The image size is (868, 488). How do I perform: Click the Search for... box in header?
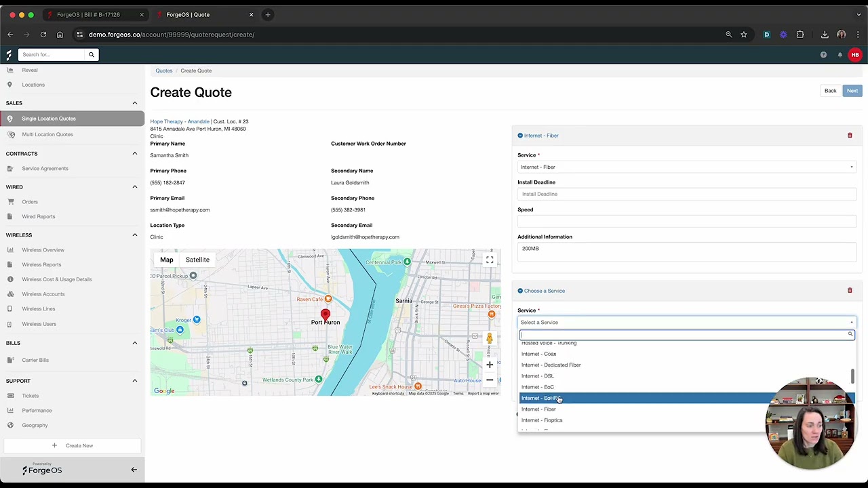[x=52, y=55]
